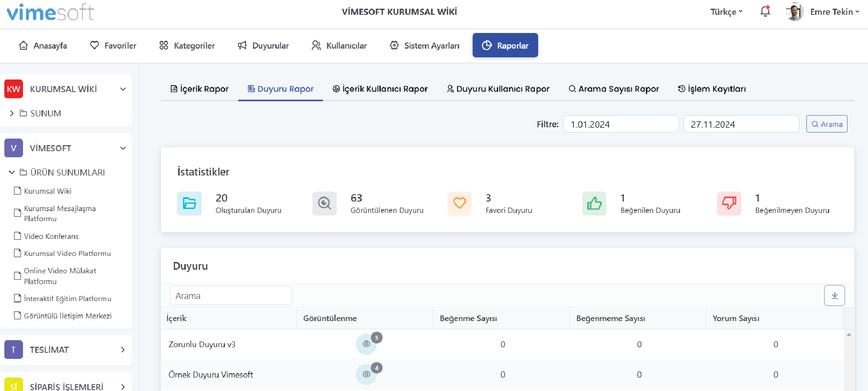868x391 pixels.
Task: Sort by İçerik column header
Action: [229, 318]
